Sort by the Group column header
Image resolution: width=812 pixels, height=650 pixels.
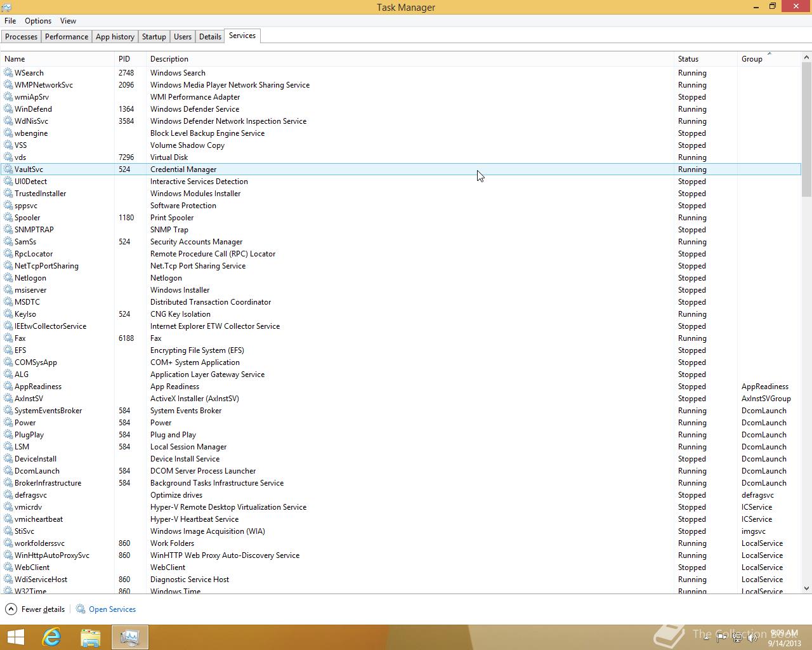pyautogui.click(x=769, y=59)
